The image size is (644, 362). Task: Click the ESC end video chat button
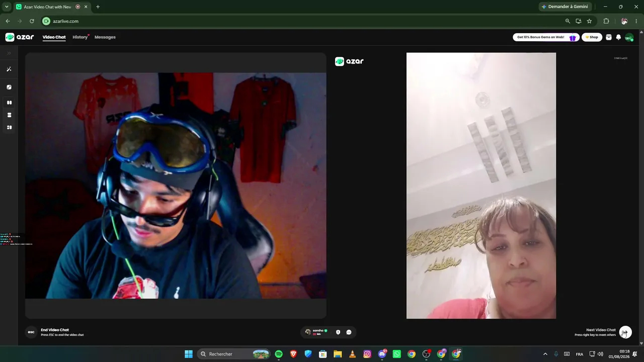click(31, 332)
